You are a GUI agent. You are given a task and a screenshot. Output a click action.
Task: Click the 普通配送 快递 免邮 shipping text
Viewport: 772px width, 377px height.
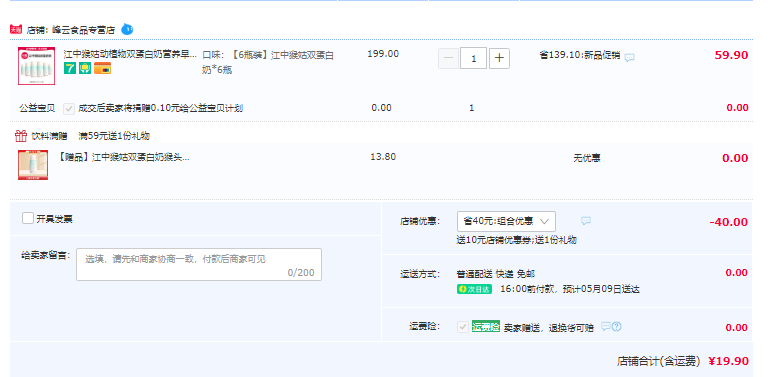496,274
